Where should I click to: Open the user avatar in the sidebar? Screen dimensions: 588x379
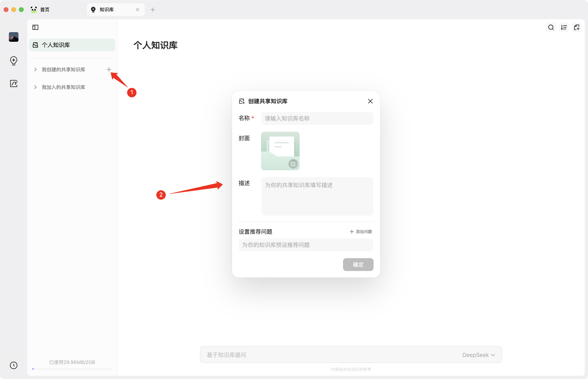pos(13,37)
